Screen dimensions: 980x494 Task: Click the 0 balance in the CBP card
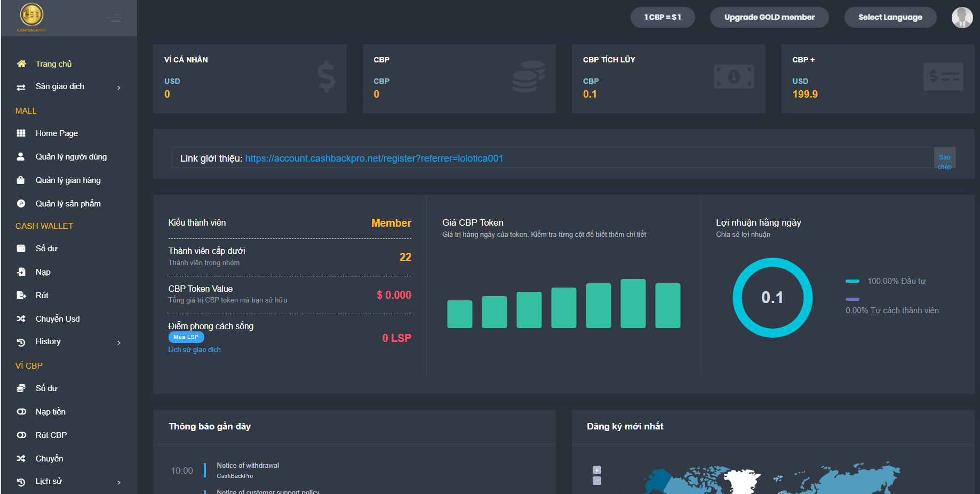tap(377, 94)
